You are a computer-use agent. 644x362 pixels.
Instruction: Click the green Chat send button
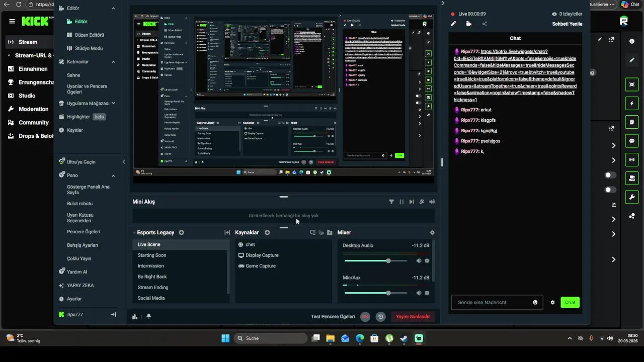tap(570, 303)
